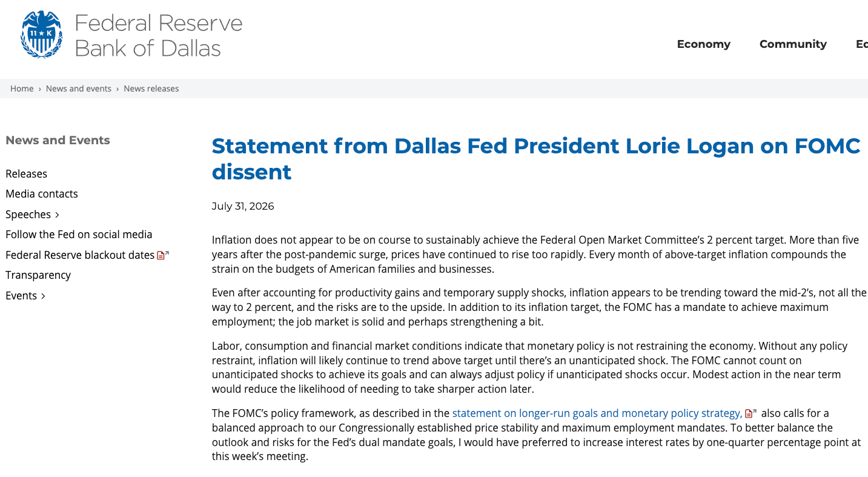The width and height of the screenshot is (868, 477).
Task: Open the Transparency sidebar link
Action: (x=38, y=275)
